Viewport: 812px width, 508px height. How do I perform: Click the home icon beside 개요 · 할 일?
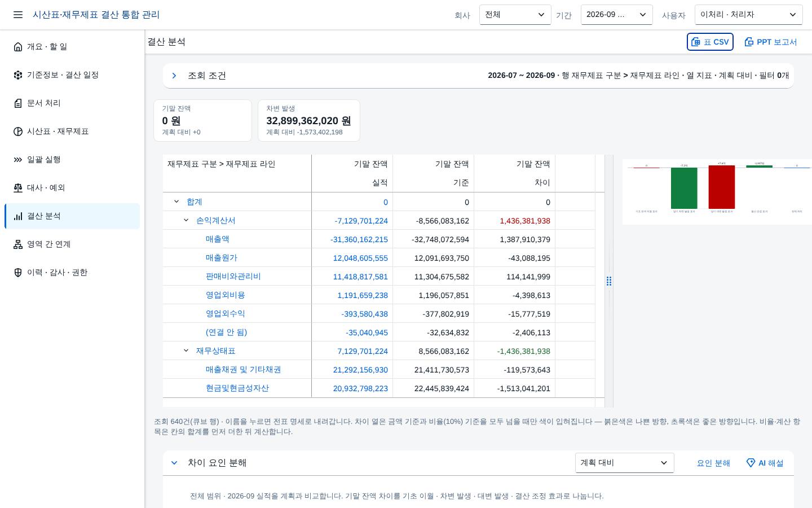(x=18, y=47)
